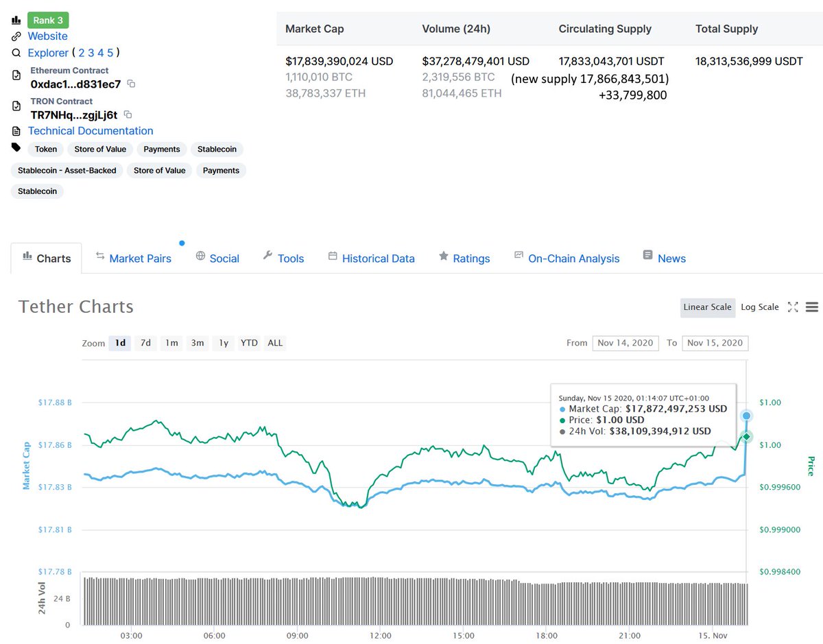This screenshot has height=644, width=823.
Task: Click the Total Supply column header
Action: (726, 29)
